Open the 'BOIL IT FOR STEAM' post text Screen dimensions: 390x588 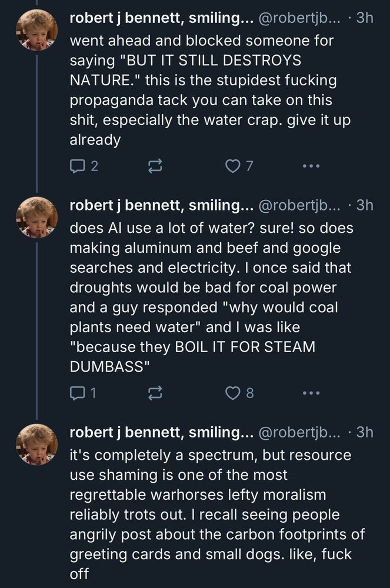[x=211, y=298]
